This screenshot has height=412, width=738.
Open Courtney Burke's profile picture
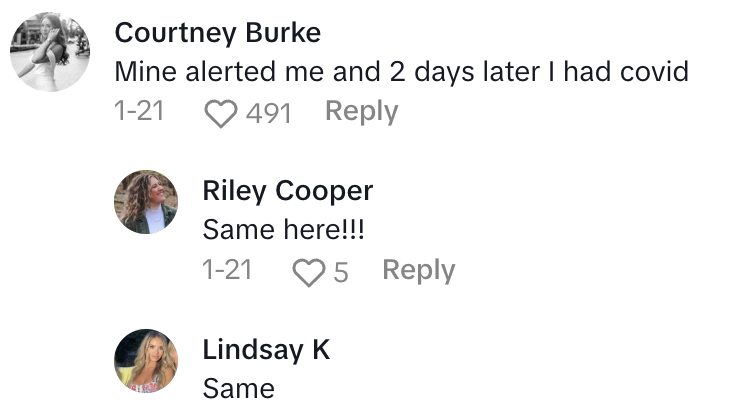(x=50, y=53)
